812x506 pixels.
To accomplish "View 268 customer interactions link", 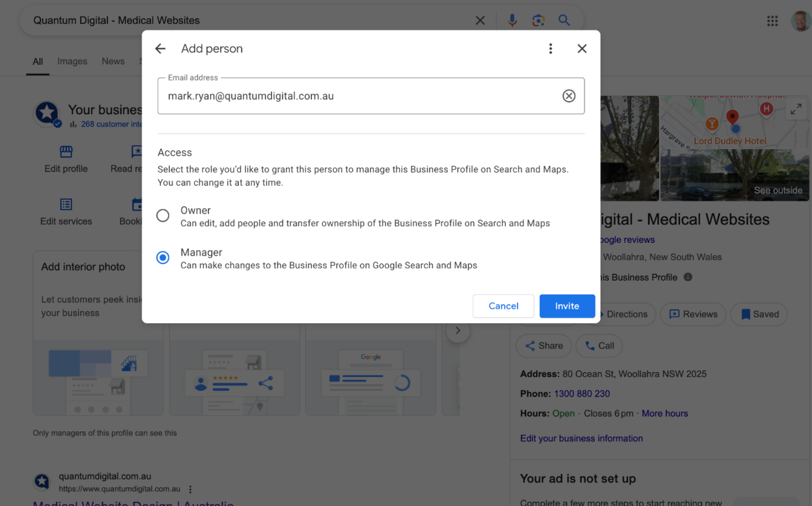I will coord(111,124).
